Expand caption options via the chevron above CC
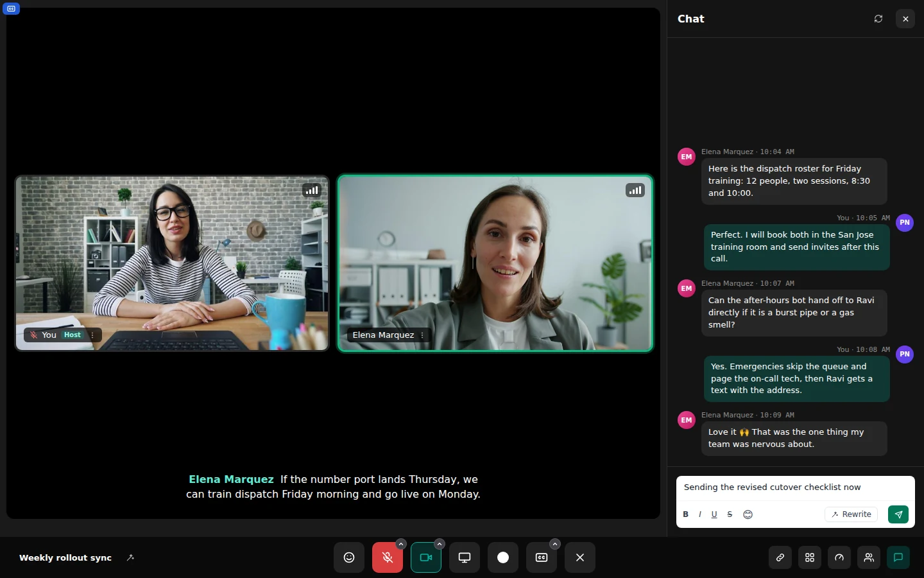This screenshot has width=924, height=578. pyautogui.click(x=555, y=544)
